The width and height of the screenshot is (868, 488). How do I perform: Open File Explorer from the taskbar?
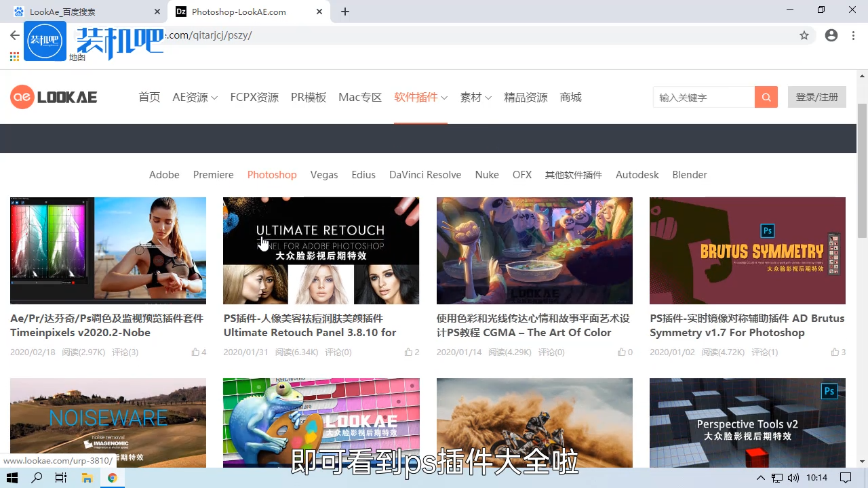point(87,477)
